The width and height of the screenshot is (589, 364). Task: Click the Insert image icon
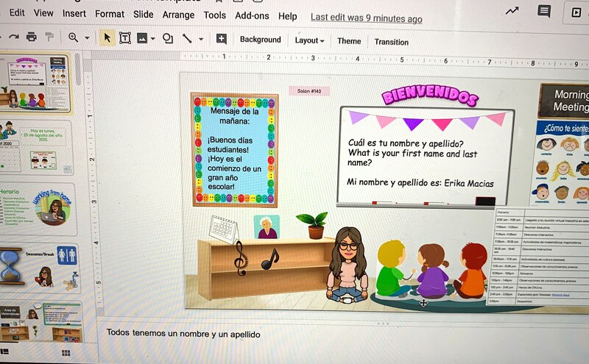142,38
